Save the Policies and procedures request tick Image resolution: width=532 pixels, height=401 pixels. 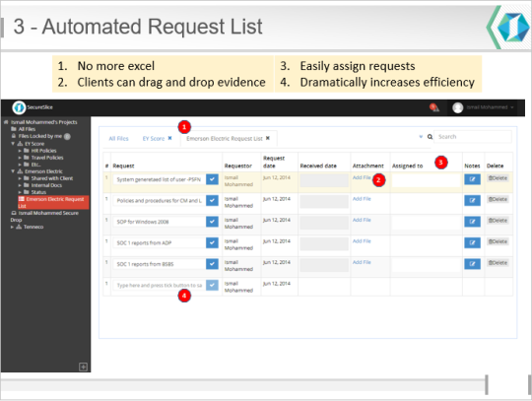212,201
